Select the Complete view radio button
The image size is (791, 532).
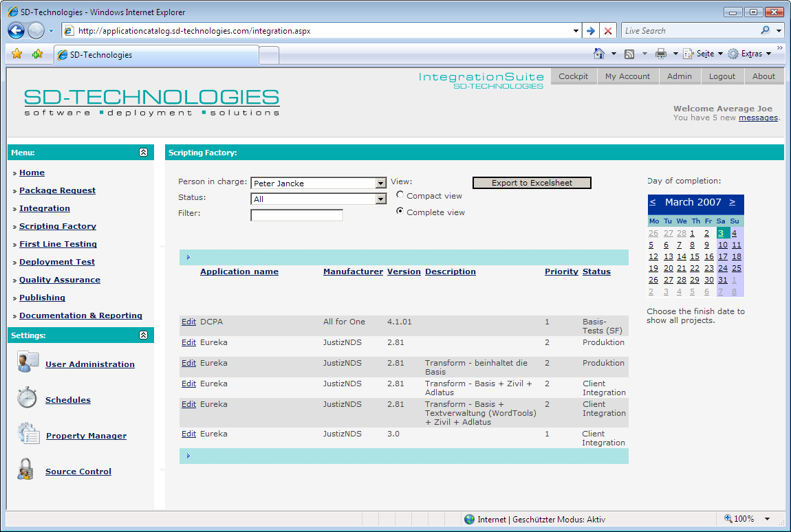pyautogui.click(x=400, y=211)
